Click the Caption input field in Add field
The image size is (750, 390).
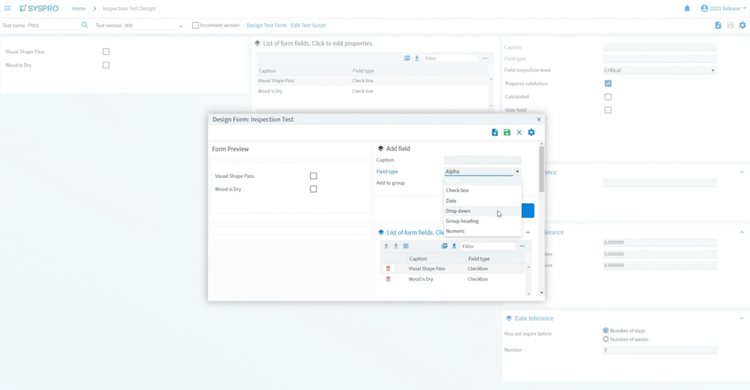483,160
